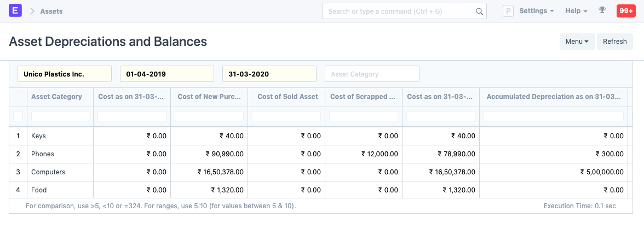Click the breadcrumb chevron arrow

click(x=32, y=11)
